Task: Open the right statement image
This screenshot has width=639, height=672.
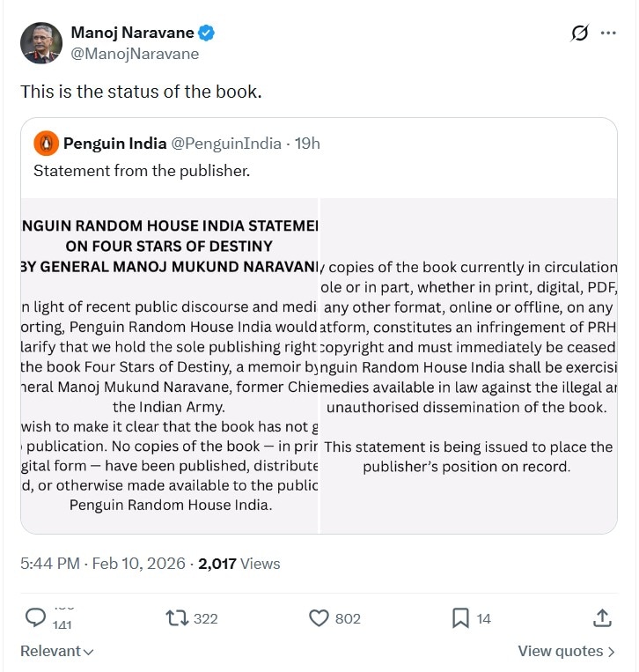Action: pyautogui.click(x=468, y=366)
